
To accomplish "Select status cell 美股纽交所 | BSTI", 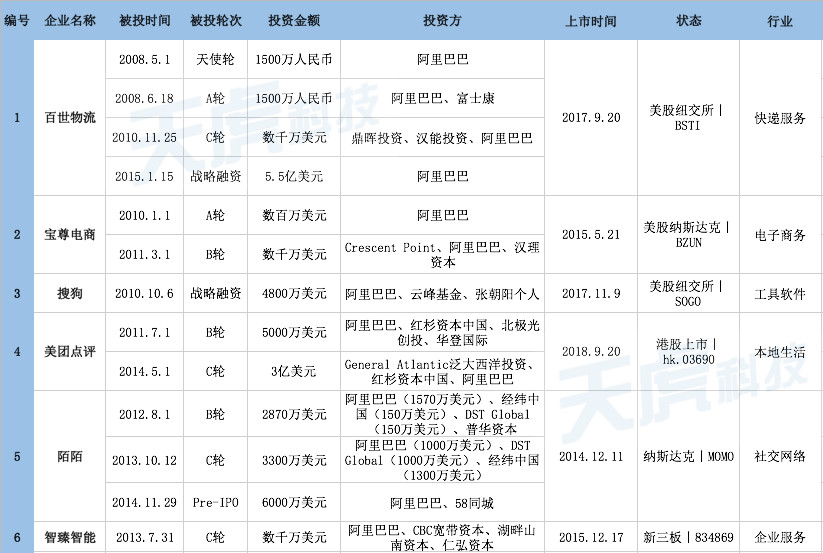I will [689, 118].
